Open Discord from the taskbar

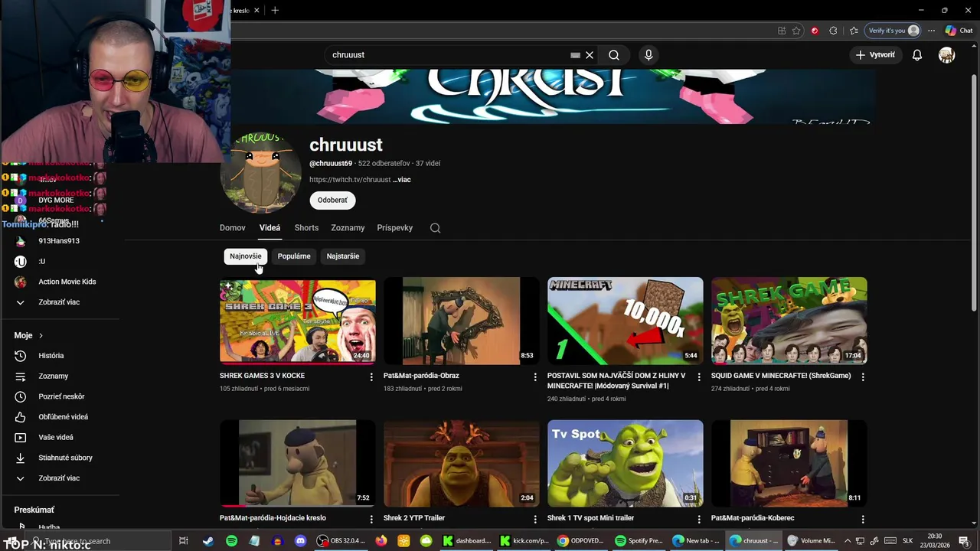point(300,541)
